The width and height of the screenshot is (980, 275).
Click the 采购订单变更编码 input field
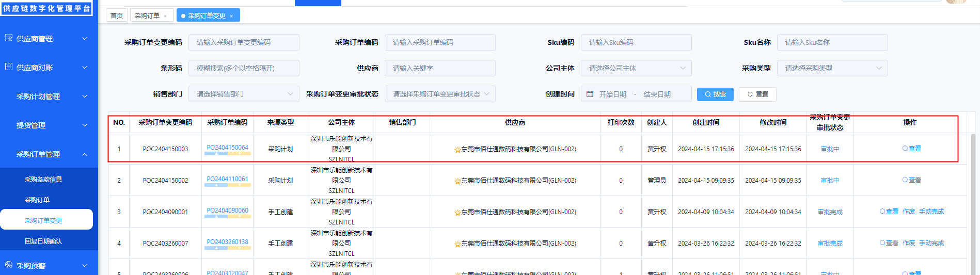click(243, 42)
